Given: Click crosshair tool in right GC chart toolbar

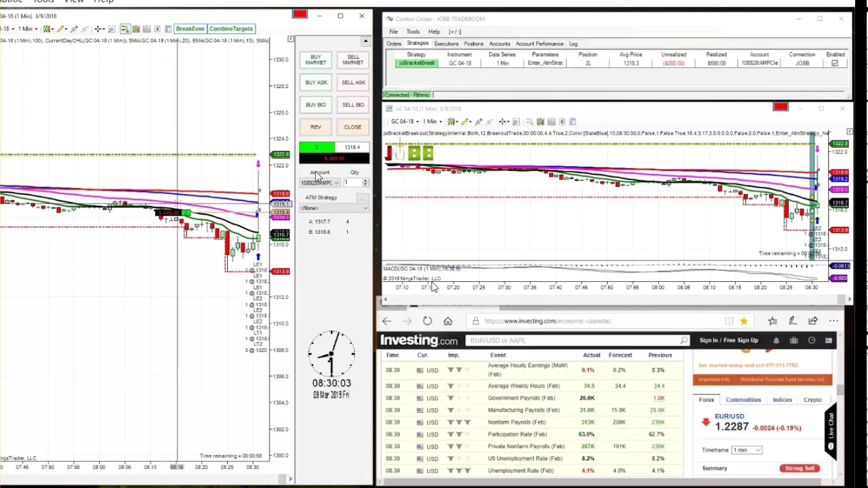Looking at the screenshot, I should 503,121.
